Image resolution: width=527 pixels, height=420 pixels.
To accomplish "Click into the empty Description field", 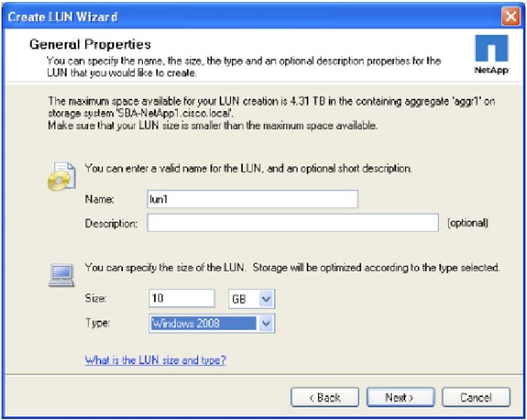I will (x=292, y=223).
